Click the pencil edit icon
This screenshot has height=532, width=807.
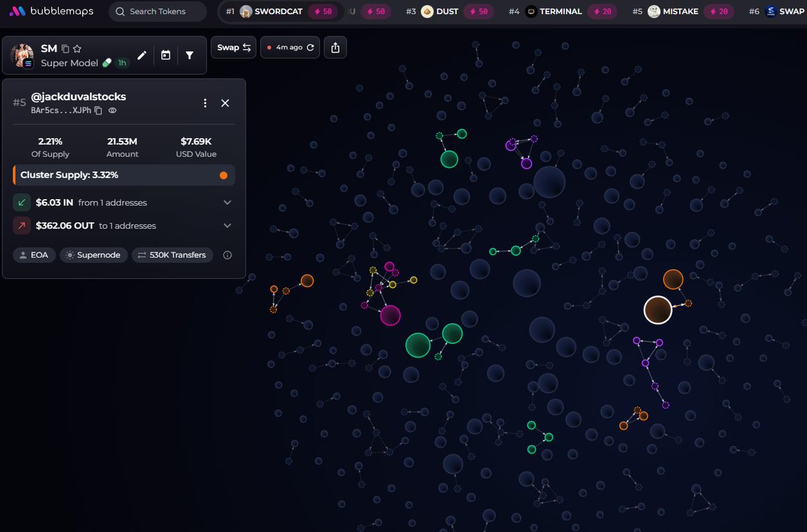point(142,55)
